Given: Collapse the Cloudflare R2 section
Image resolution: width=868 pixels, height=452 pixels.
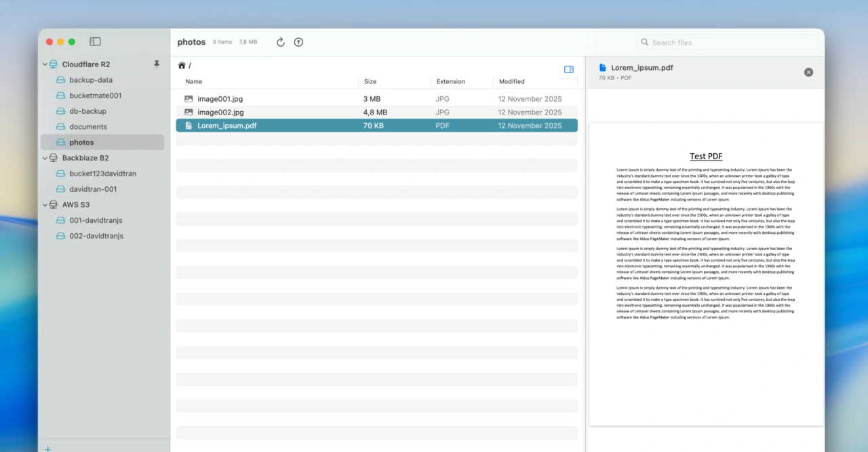Looking at the screenshot, I should (x=45, y=65).
